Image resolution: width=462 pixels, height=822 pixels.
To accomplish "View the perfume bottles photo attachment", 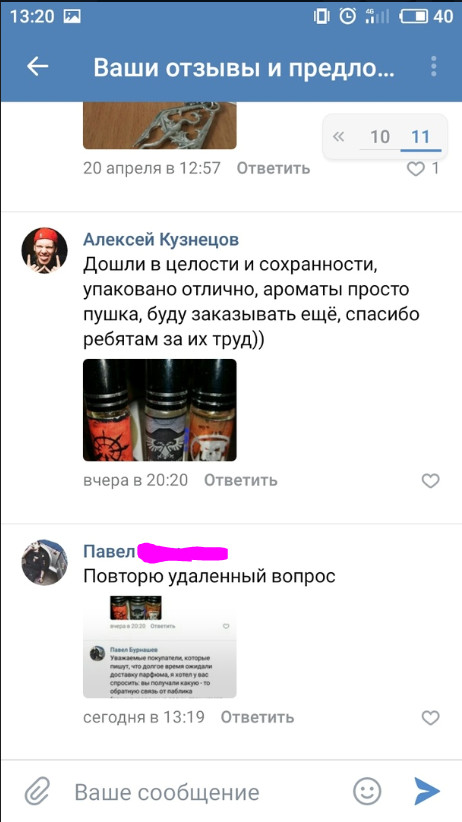I will (160, 410).
